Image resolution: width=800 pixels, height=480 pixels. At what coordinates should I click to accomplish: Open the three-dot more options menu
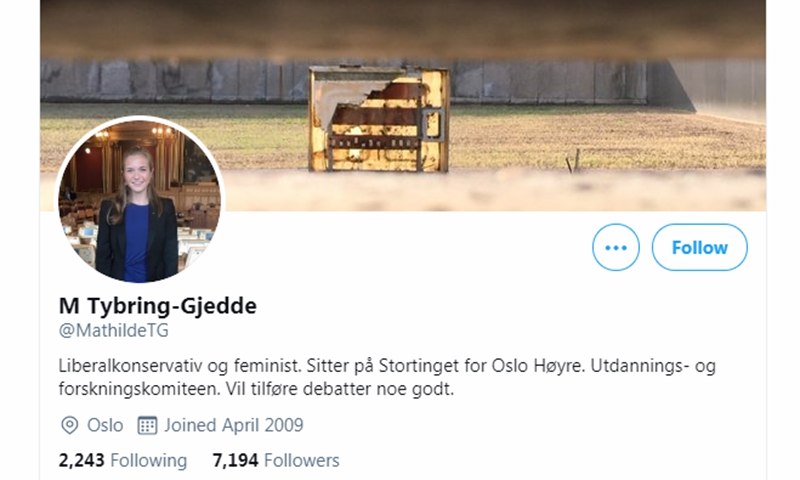click(615, 247)
